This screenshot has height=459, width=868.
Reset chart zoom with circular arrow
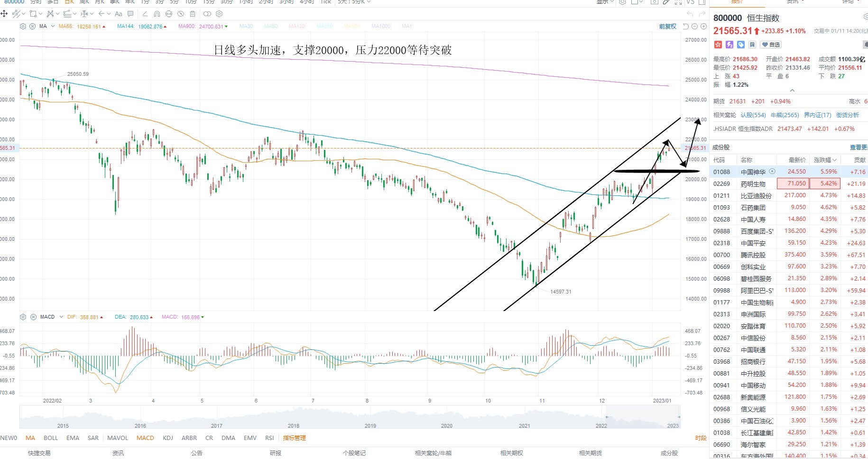coord(686,27)
